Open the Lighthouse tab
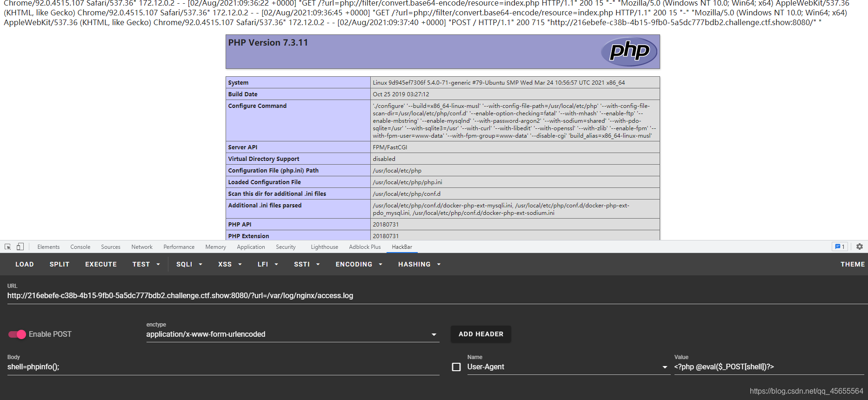The image size is (868, 400). (325, 247)
